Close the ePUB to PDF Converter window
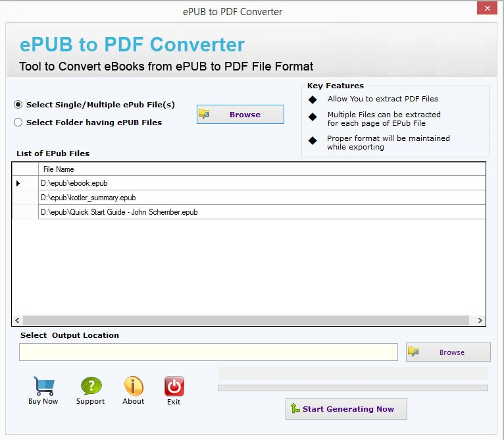Screen dimensions: 504x440 point(487,8)
